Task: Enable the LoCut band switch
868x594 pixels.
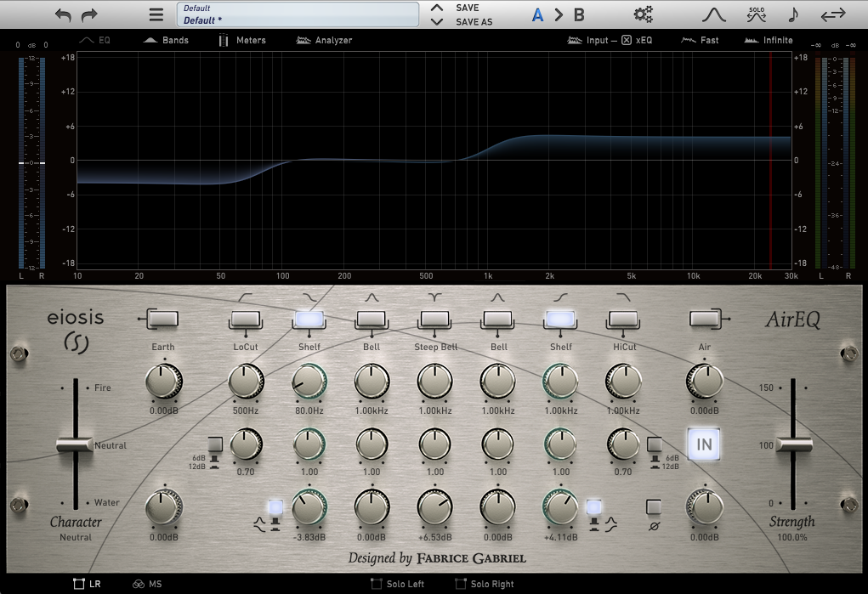Action: pos(246,319)
